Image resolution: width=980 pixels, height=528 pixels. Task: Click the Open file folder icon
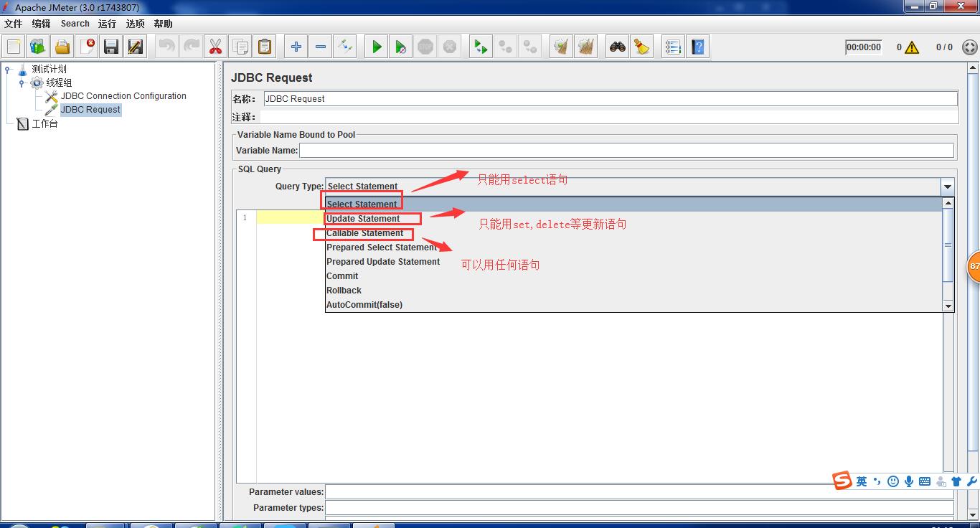click(x=62, y=47)
